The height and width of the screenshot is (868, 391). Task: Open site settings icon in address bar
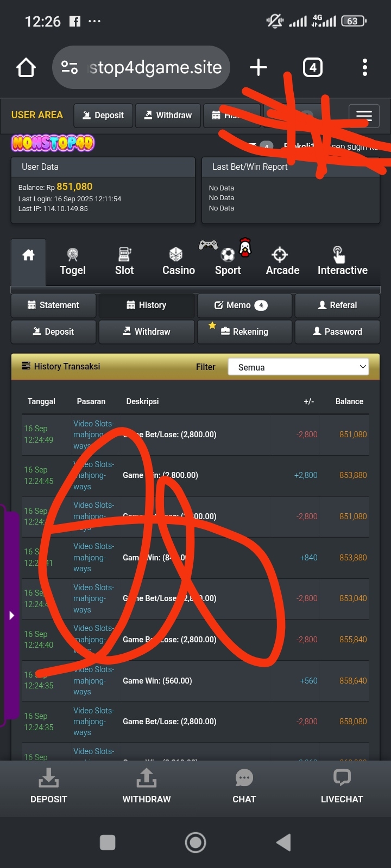[x=70, y=67]
